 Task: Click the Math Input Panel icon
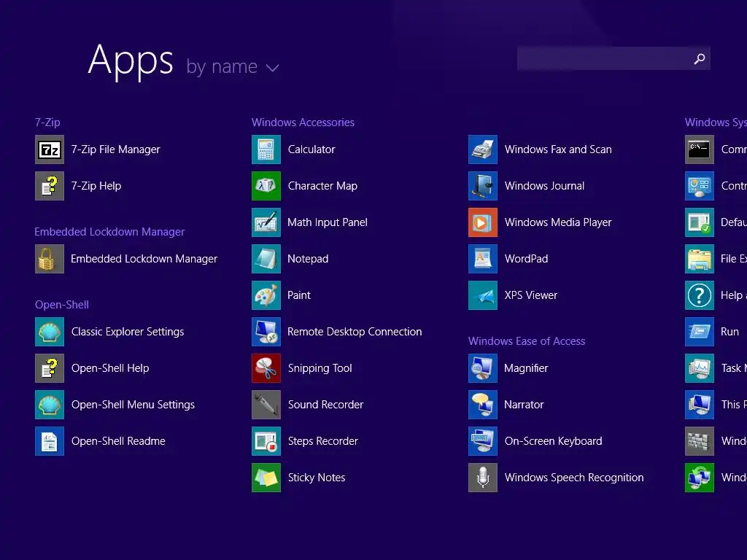pyautogui.click(x=266, y=222)
